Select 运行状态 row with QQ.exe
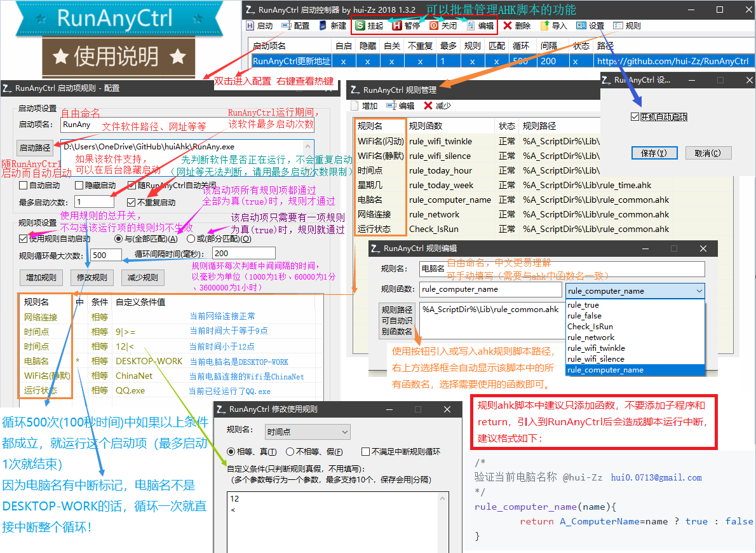The height and width of the screenshot is (553, 756). 171,390
